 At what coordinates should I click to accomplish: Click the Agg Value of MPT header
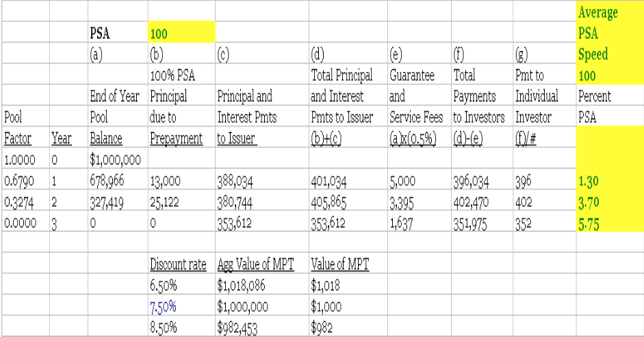(x=255, y=264)
